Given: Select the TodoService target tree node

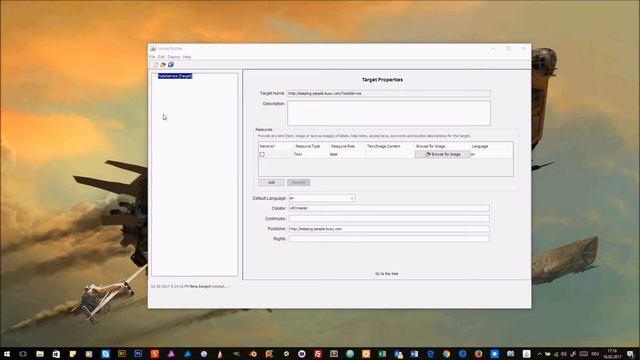Looking at the screenshot, I should 175,76.
